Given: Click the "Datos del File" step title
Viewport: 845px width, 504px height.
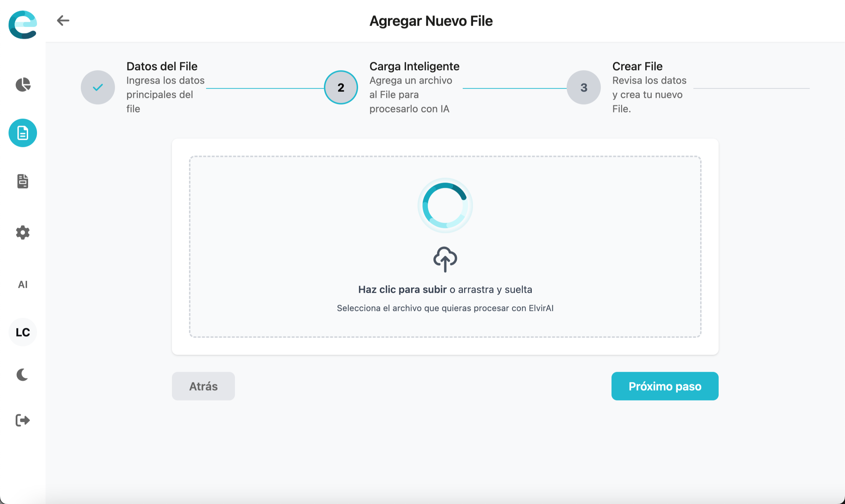Looking at the screenshot, I should pyautogui.click(x=162, y=66).
